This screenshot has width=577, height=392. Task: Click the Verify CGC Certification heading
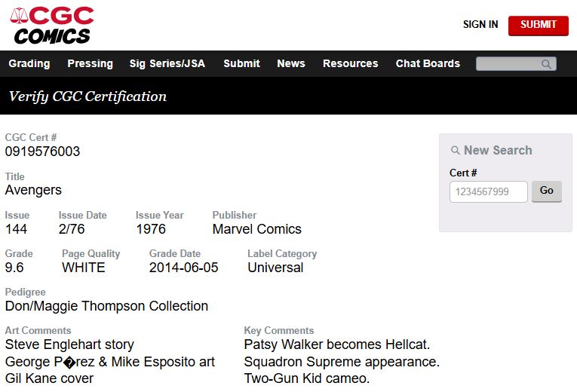(x=87, y=96)
